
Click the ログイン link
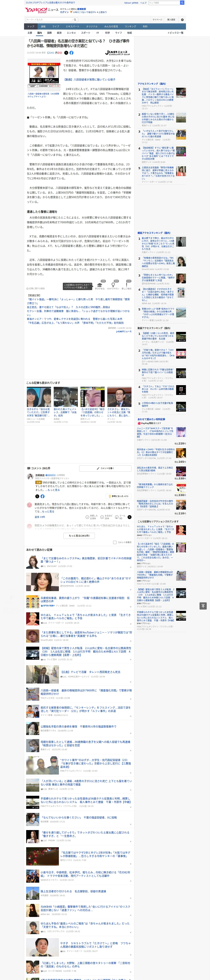click(64, 12)
